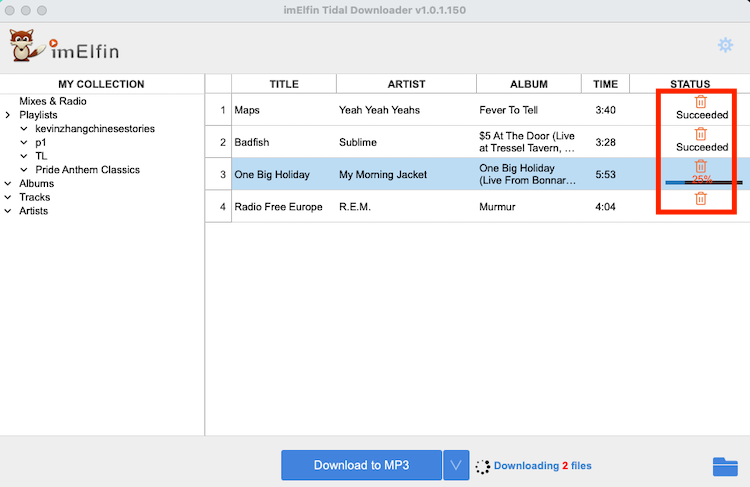Click the Yeah Yeah Yeahs artist cell
Image resolution: width=750 pixels, height=487 pixels.
point(406,110)
